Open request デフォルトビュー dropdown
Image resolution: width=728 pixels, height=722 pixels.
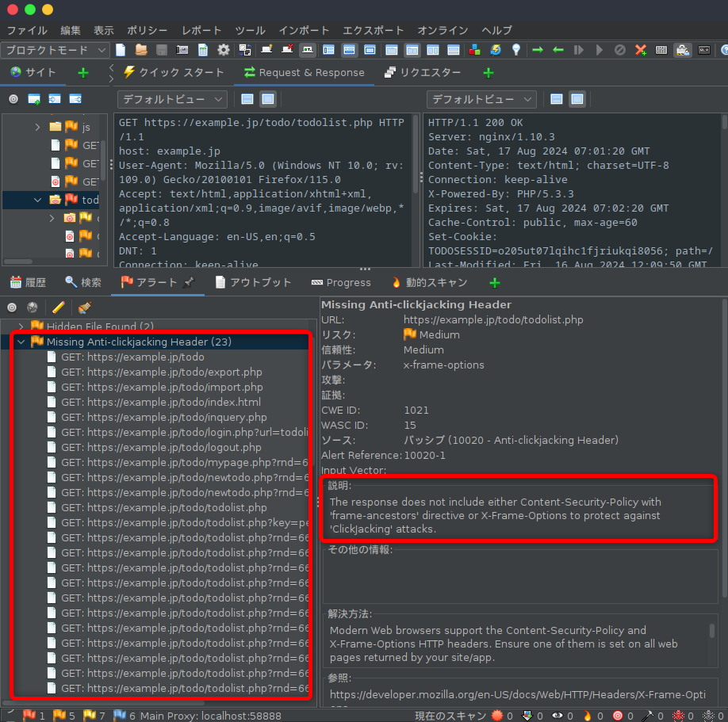[x=172, y=99]
